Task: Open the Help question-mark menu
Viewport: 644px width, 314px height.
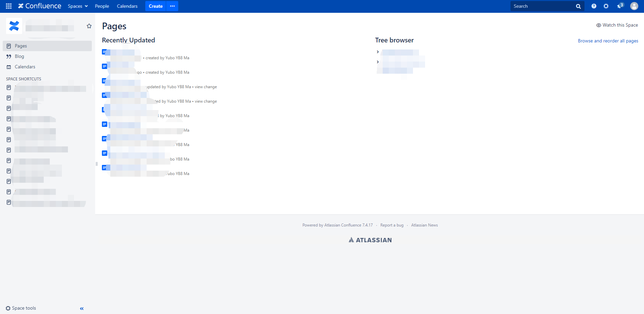Action: click(594, 6)
